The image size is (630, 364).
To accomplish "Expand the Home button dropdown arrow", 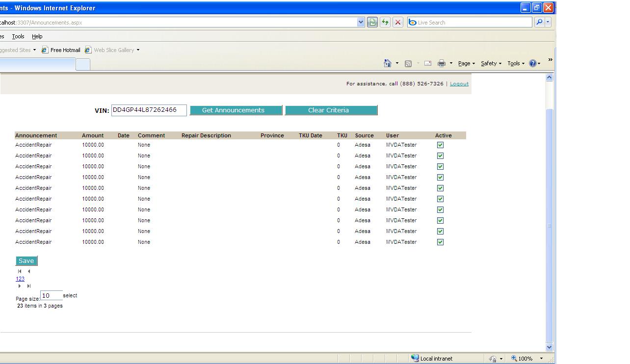I will click(x=397, y=63).
